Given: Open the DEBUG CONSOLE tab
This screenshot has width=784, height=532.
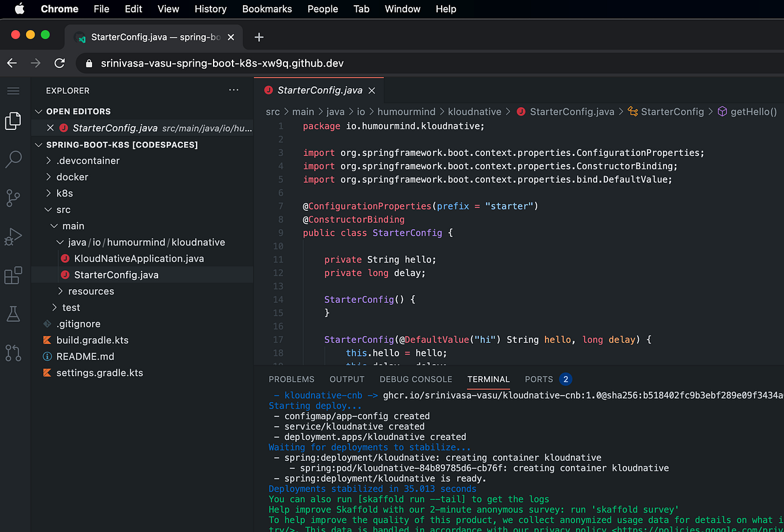Looking at the screenshot, I should pos(416,379).
